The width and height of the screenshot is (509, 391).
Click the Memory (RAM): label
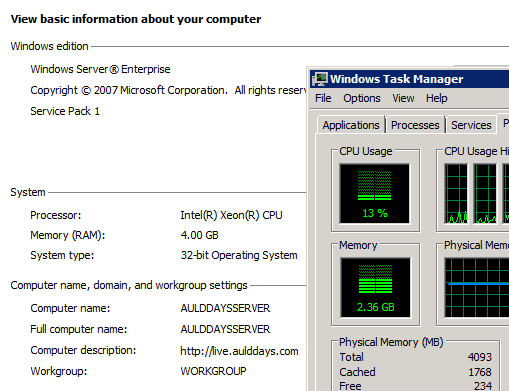68,235
